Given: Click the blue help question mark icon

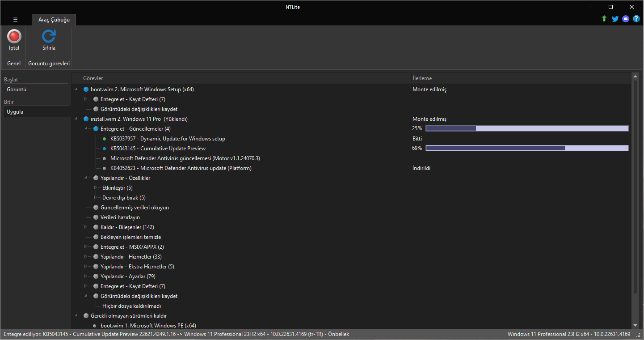Looking at the screenshot, I should click(x=636, y=19).
